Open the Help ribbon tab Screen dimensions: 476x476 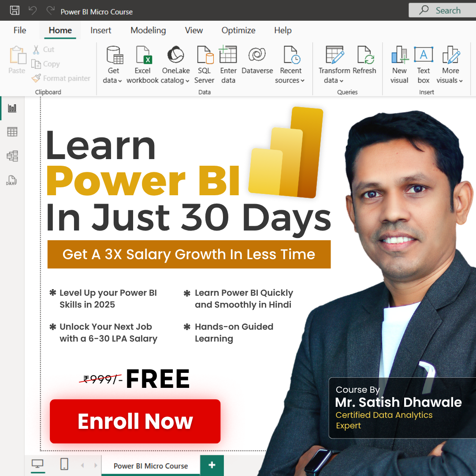pos(283,30)
